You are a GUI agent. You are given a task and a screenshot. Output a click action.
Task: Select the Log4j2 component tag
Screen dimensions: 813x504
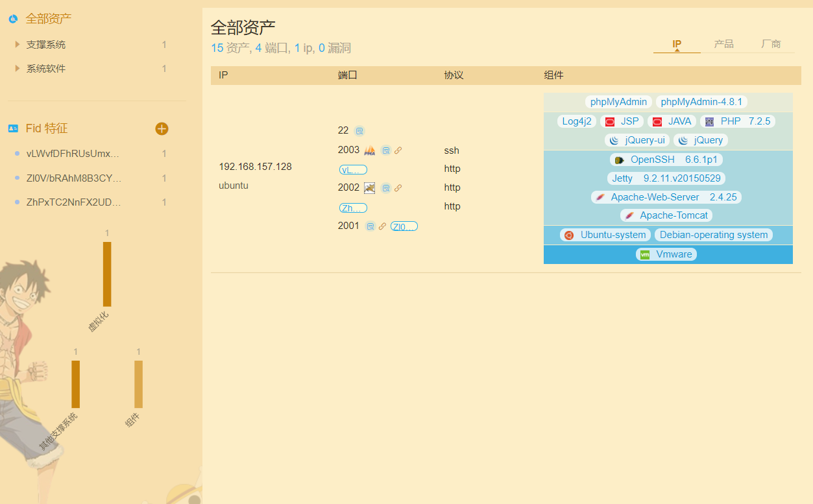click(577, 121)
